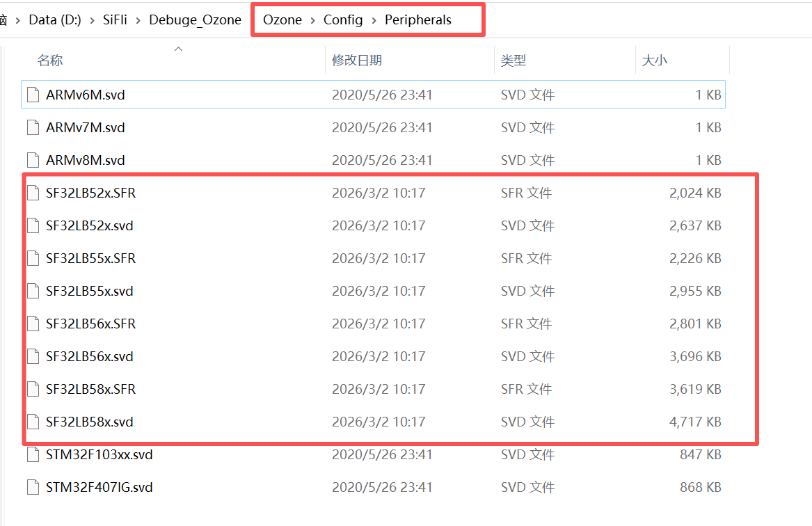The height and width of the screenshot is (526, 812).
Task: Sort by 类型 column header
Action: 514,60
